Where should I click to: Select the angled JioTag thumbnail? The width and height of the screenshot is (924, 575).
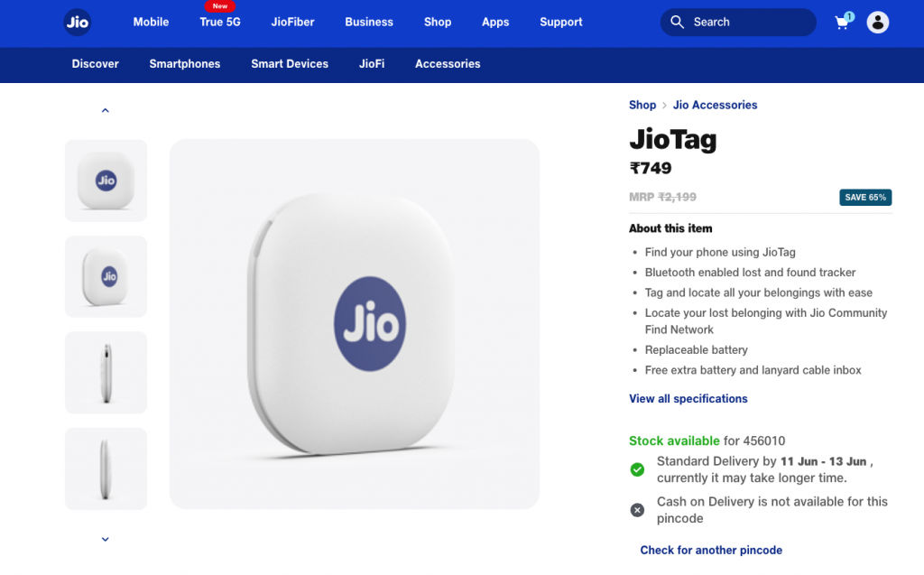point(106,276)
